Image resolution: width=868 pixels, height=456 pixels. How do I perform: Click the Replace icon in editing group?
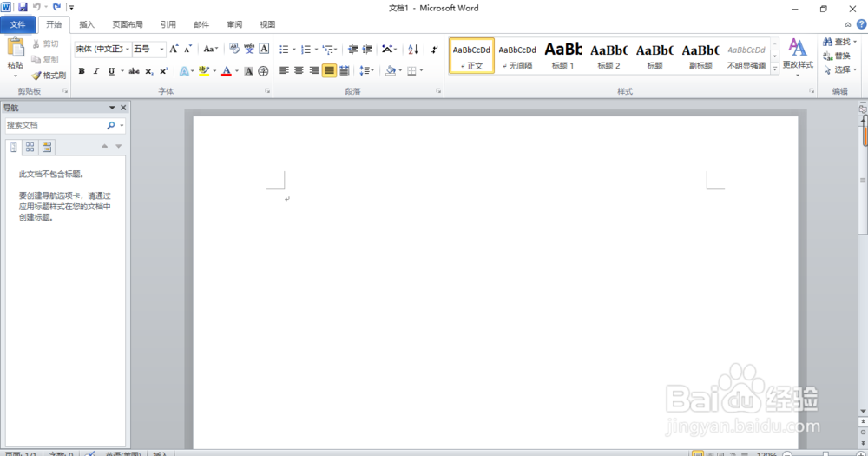pyautogui.click(x=827, y=56)
